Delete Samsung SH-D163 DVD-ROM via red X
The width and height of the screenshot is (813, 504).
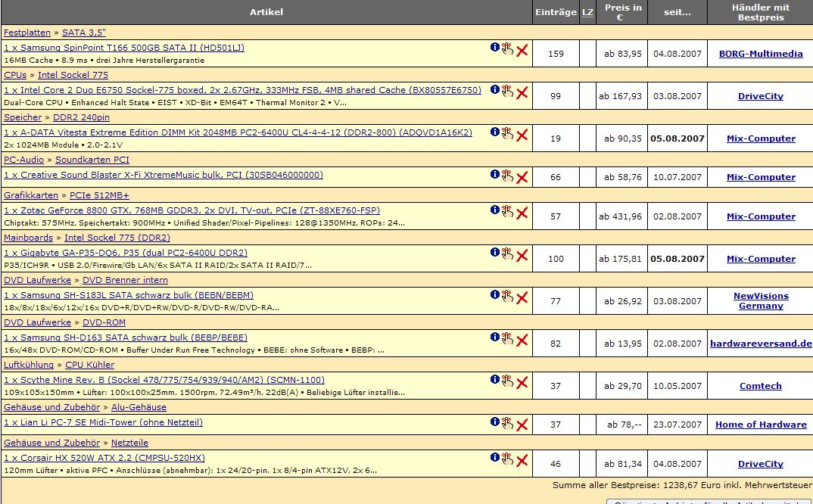click(522, 341)
